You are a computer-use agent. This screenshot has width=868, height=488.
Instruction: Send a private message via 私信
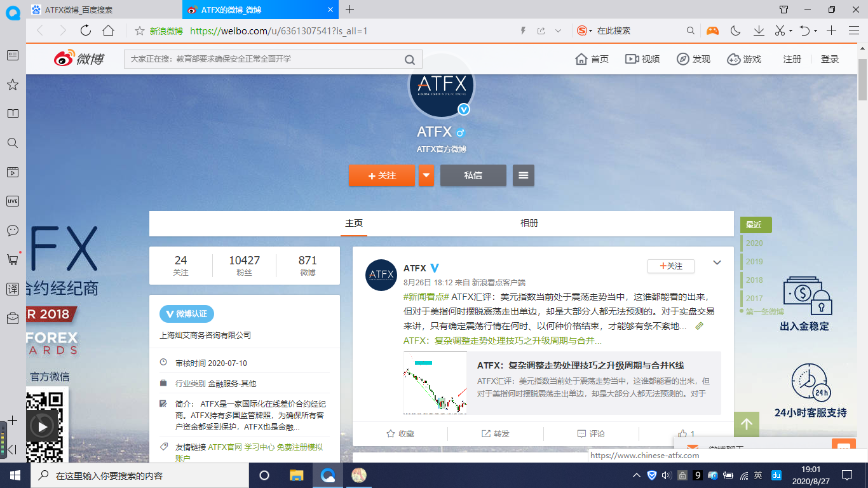[x=473, y=175]
